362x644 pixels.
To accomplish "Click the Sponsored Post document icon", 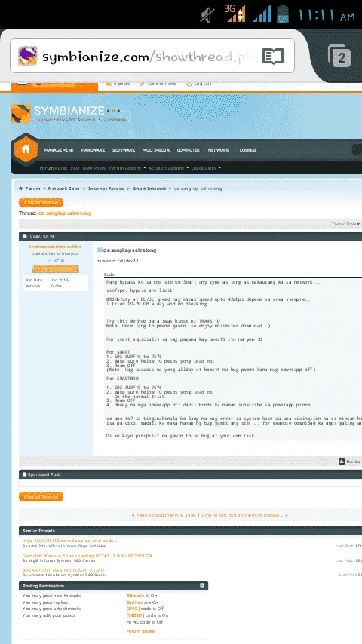I will pos(25,474).
